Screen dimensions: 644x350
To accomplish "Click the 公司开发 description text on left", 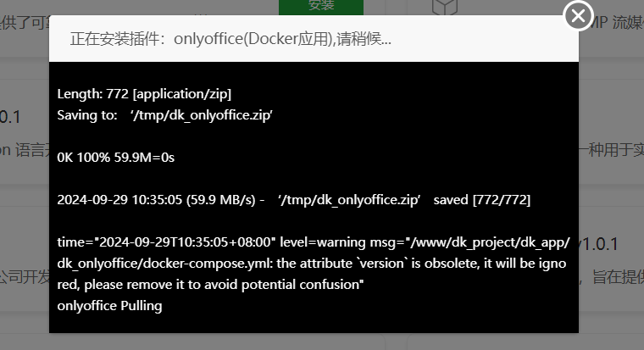I will 25,277.
